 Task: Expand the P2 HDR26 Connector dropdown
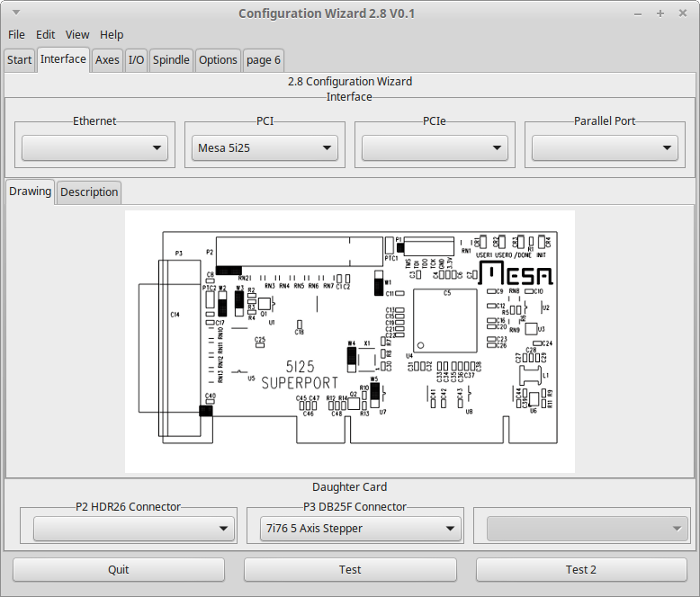[134, 529]
